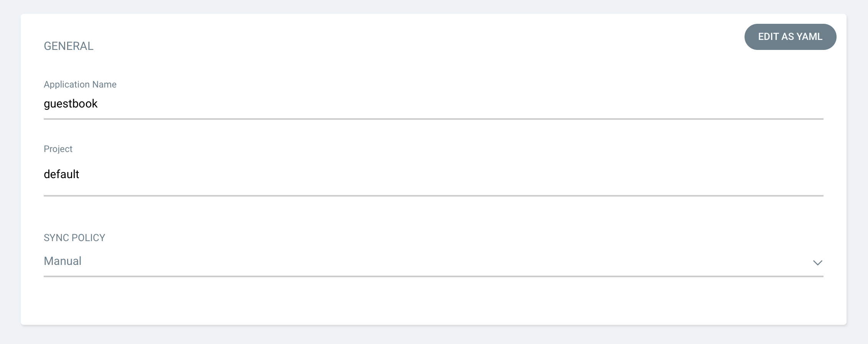Expand the Sync Policy chevron arrow
Image resolution: width=868 pixels, height=344 pixels.
(x=817, y=263)
